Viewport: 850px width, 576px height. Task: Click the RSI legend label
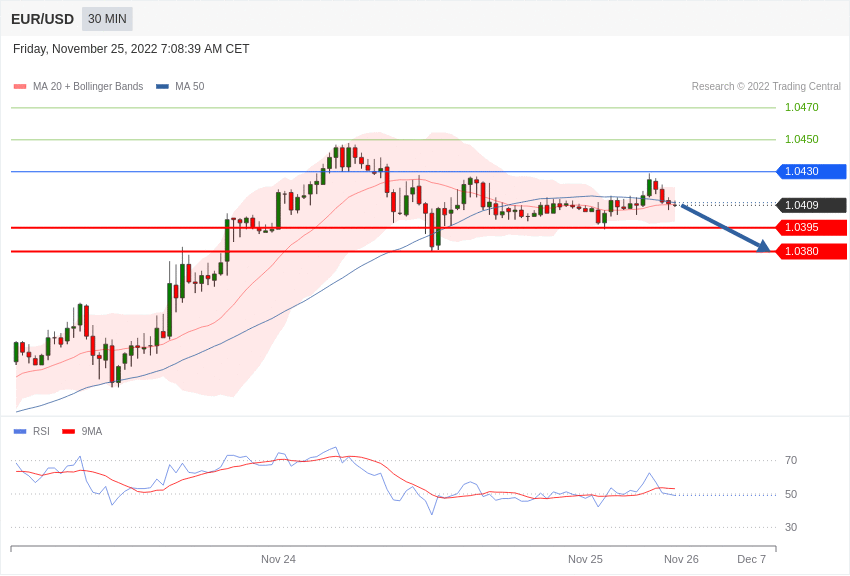[41, 431]
